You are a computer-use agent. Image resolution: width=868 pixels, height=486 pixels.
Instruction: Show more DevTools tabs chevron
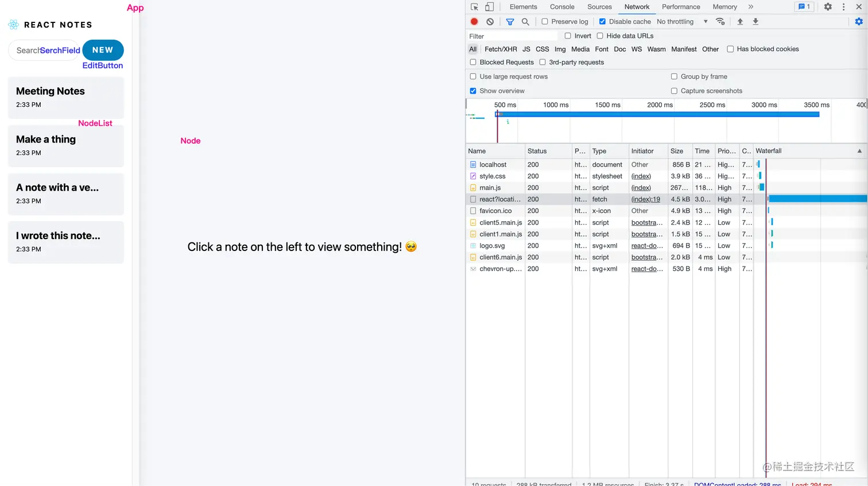pos(750,7)
